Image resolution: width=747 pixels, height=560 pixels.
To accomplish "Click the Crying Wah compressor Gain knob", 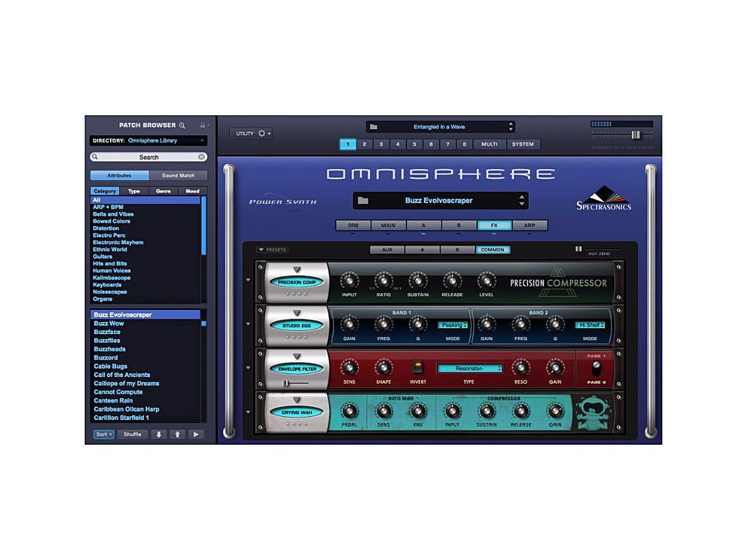I will (555, 411).
